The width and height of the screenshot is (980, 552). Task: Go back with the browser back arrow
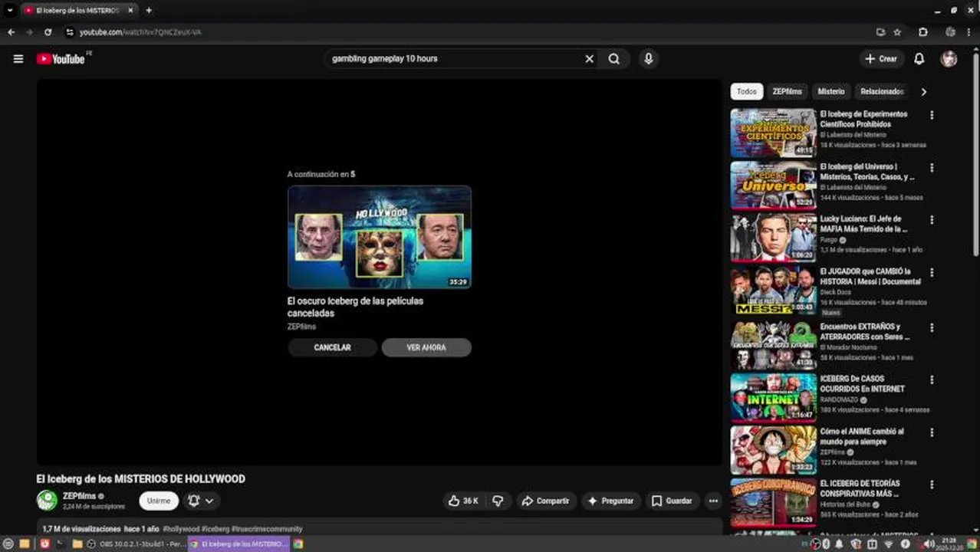(11, 32)
